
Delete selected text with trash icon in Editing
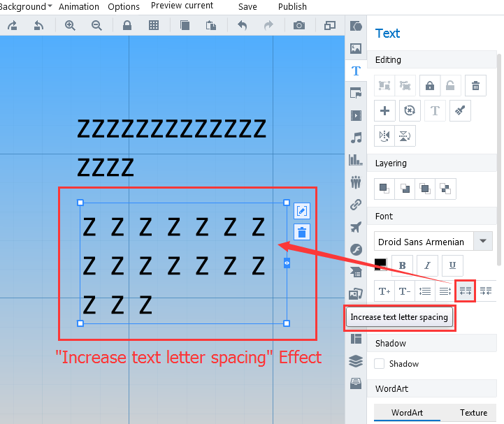coord(475,86)
